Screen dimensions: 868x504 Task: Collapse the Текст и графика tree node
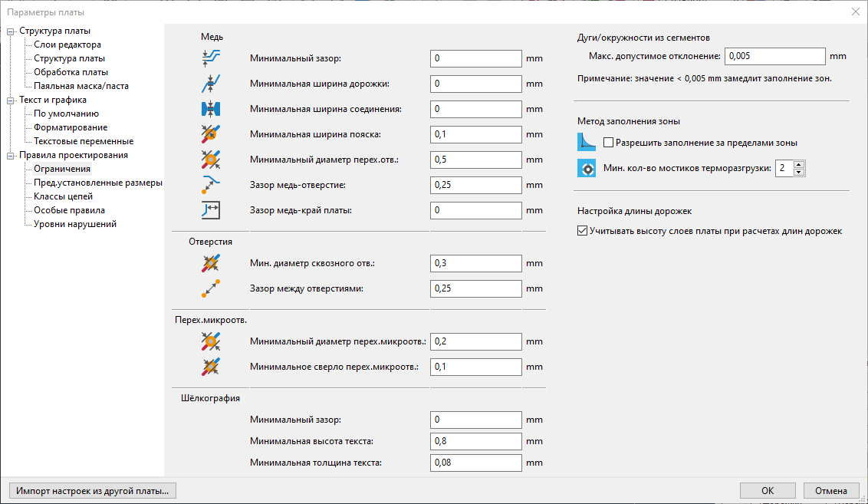(x=10, y=100)
